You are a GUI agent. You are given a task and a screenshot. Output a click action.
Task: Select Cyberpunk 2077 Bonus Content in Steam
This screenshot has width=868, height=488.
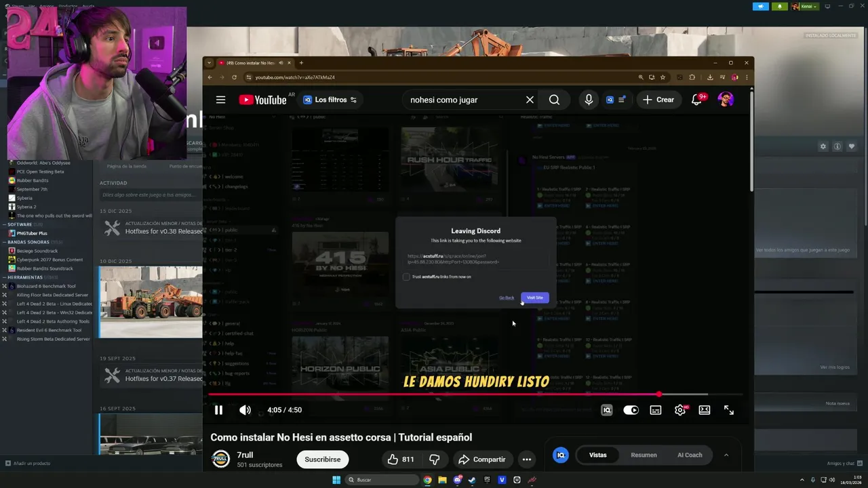pyautogui.click(x=50, y=260)
